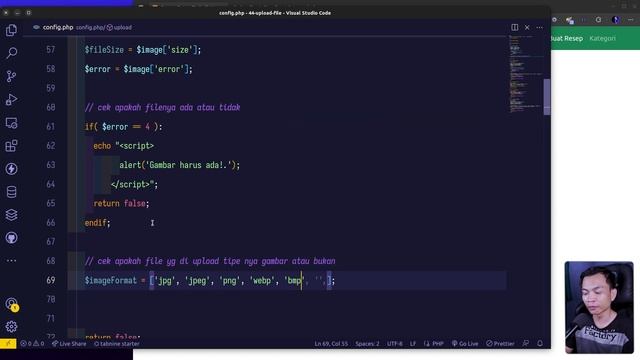
Task: Click 'png' string on line 69
Action: pyautogui.click(x=229, y=280)
